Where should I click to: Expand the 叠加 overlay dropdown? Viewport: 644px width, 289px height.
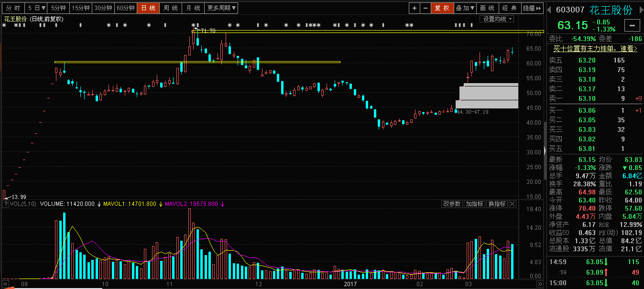click(465, 8)
